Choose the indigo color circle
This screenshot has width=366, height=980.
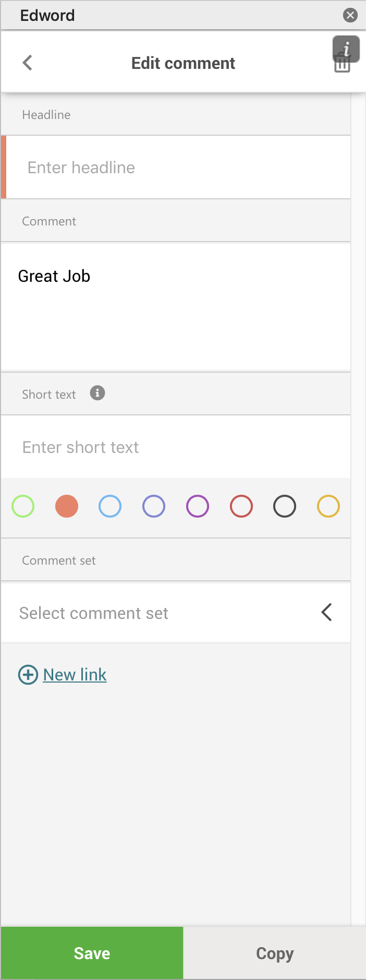(154, 506)
